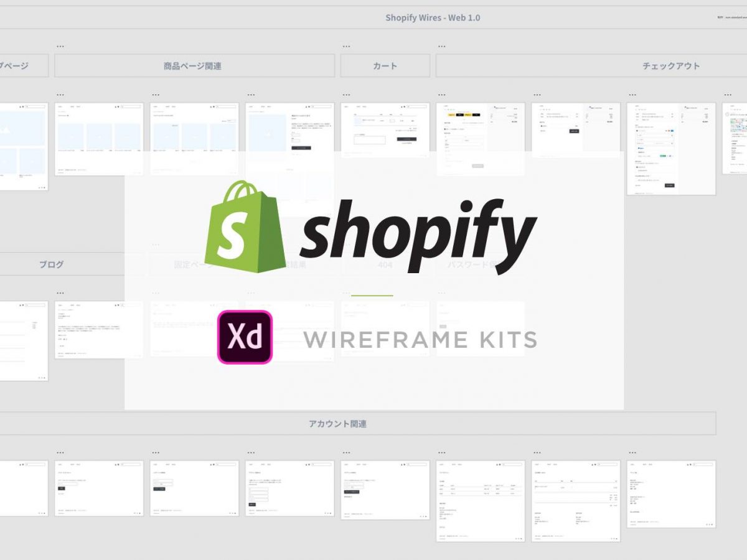Select the アカウント関連 section header
Viewport: 747px width, 560px height.
337,424
